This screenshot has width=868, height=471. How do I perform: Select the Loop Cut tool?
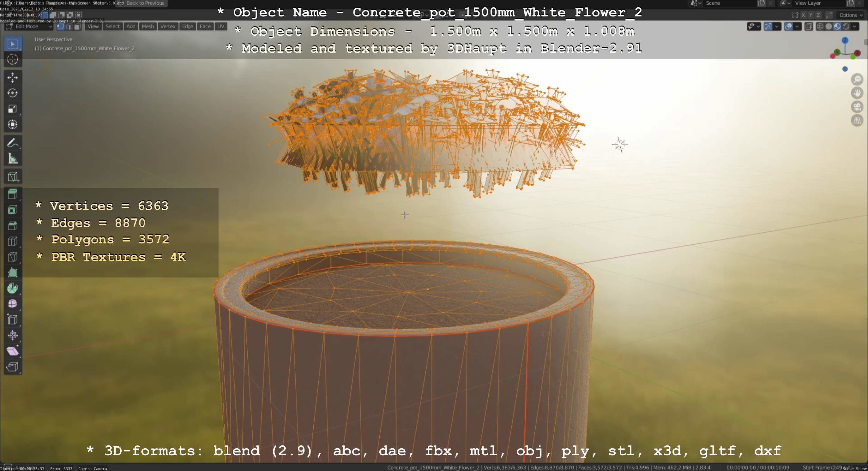coord(13,241)
